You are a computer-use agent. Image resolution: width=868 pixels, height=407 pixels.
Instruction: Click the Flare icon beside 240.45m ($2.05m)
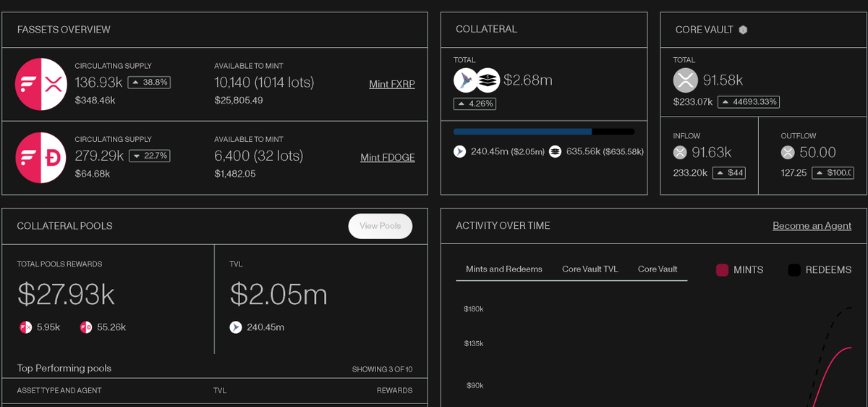tap(459, 151)
